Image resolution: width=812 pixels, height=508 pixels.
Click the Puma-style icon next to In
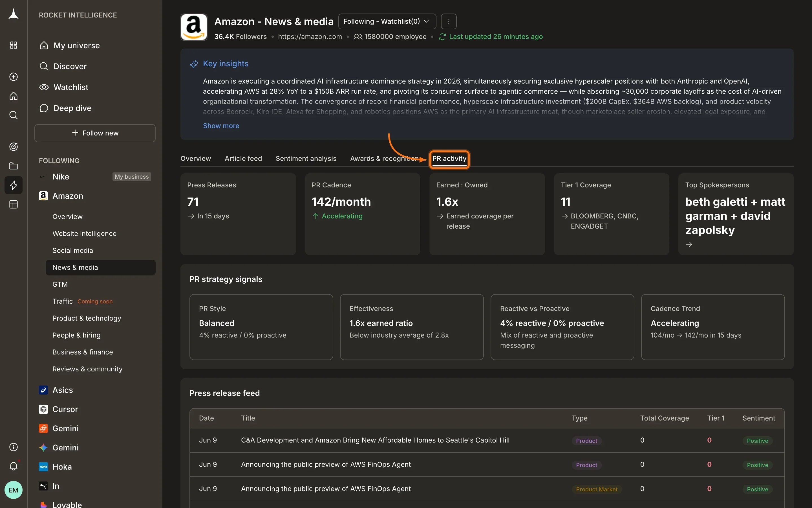(x=43, y=486)
